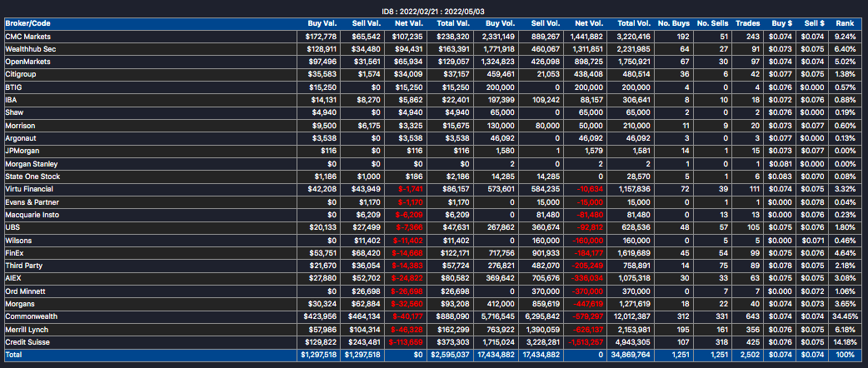Click Morgan Stanley buy price $0.081
Viewport: 868px width, 368px height.
[x=783, y=164]
